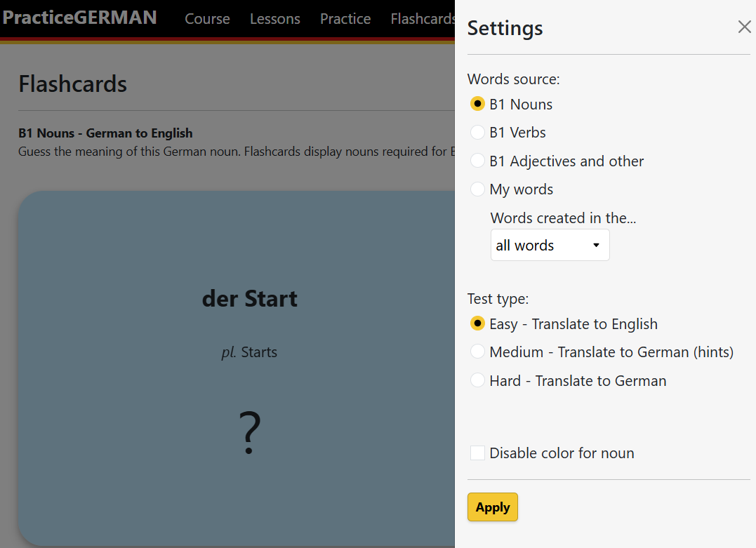Pick B1 Adjectives and other option
The height and width of the screenshot is (548, 756).
(x=477, y=161)
